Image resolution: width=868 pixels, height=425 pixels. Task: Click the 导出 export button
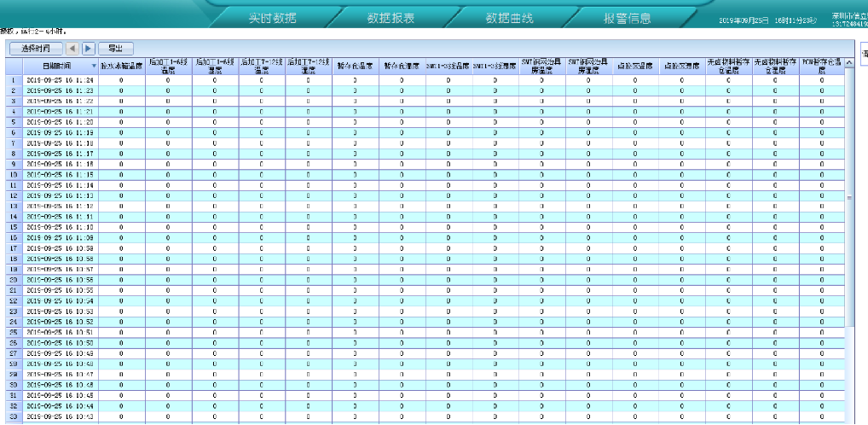tap(115, 49)
